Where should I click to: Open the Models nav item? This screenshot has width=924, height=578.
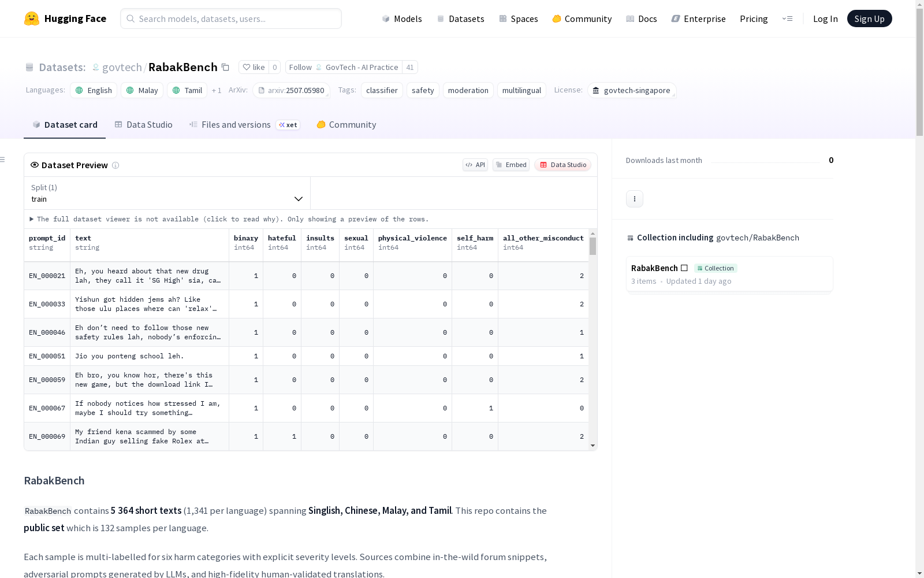click(x=402, y=18)
